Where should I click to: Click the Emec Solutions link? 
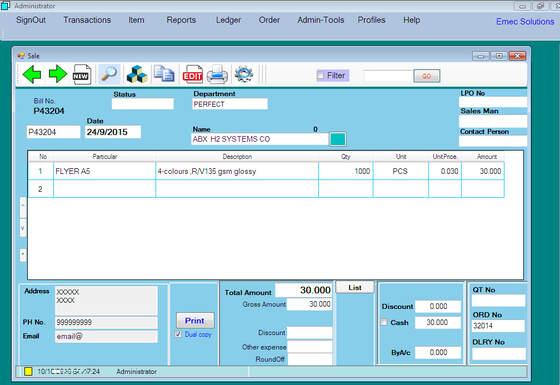[x=525, y=22]
